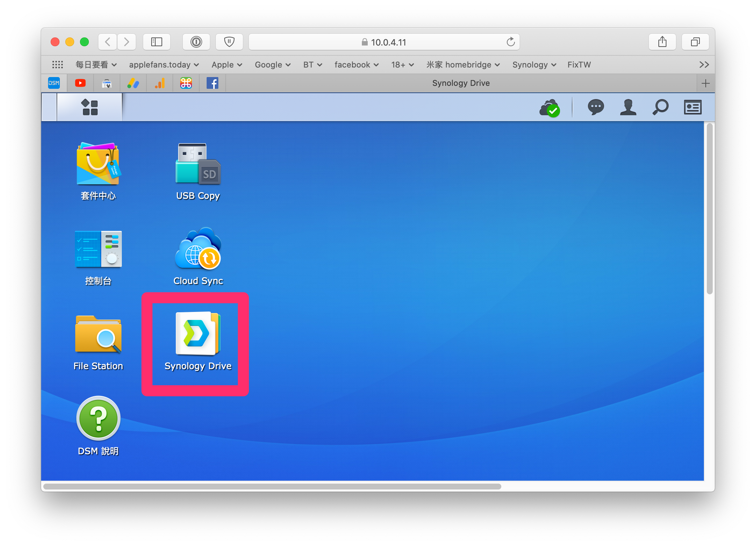756x546 pixels.
Task: Reload the page
Action: pyautogui.click(x=510, y=42)
